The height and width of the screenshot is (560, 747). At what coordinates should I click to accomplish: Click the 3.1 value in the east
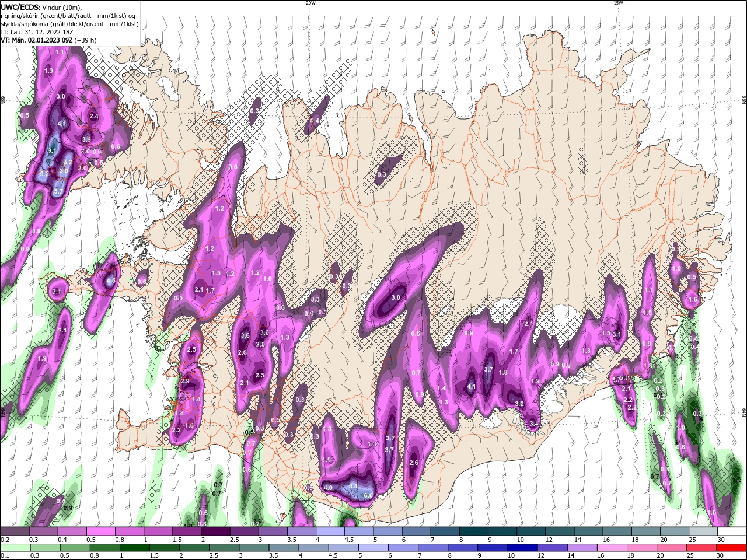pyautogui.click(x=616, y=334)
